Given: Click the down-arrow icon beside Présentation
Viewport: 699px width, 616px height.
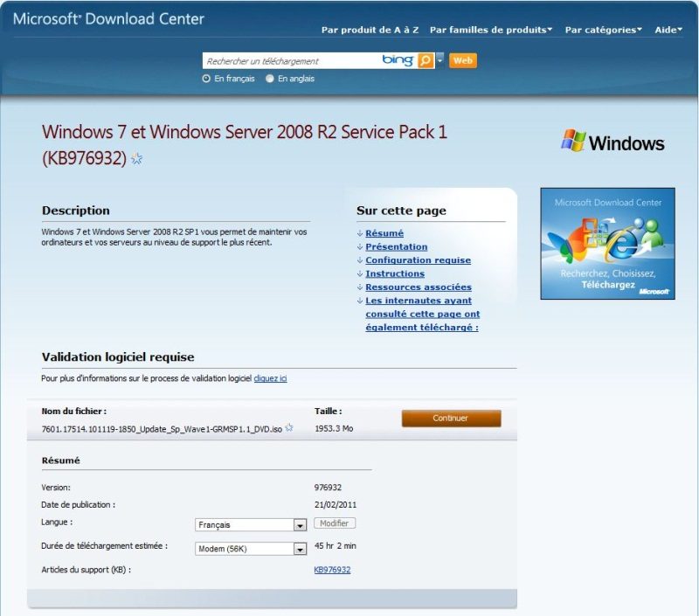Looking at the screenshot, I should pos(360,247).
